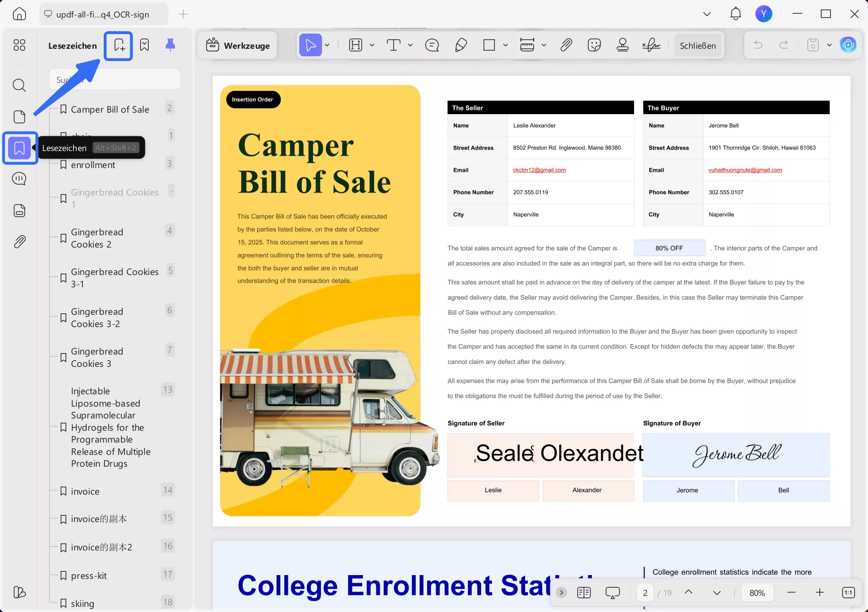This screenshot has height=612, width=868.
Task: Open the 80% zoom level dropdown
Action: click(757, 593)
